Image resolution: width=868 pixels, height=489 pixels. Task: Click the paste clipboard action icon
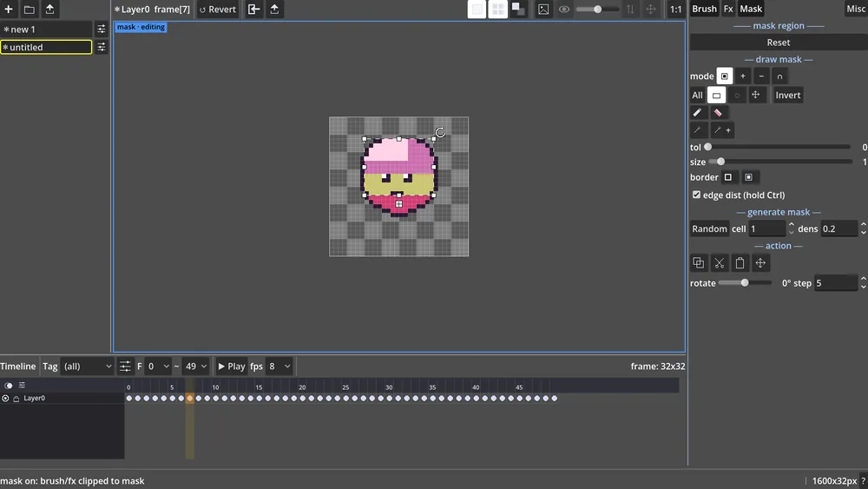740,263
